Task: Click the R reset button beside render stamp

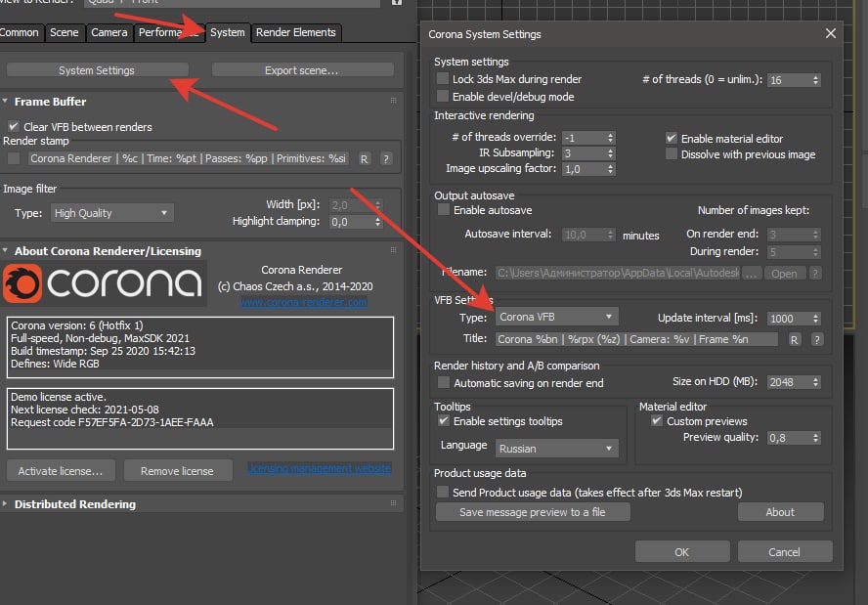Action: (364, 159)
